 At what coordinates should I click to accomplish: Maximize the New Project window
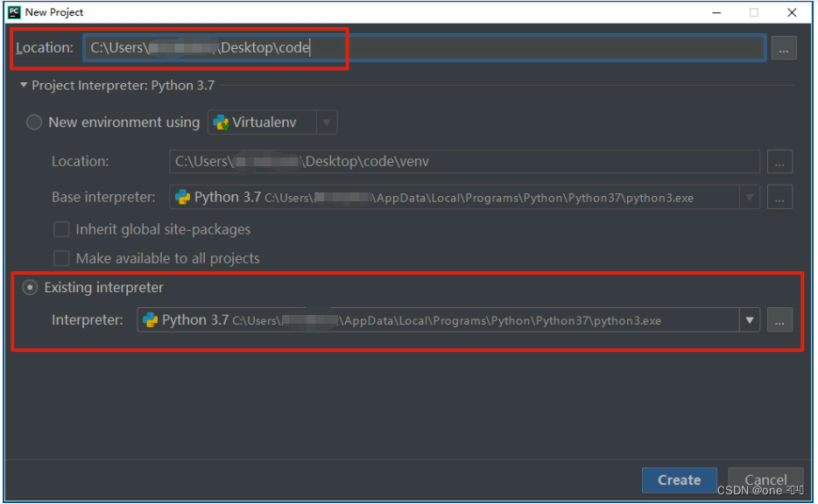pyautogui.click(x=753, y=12)
